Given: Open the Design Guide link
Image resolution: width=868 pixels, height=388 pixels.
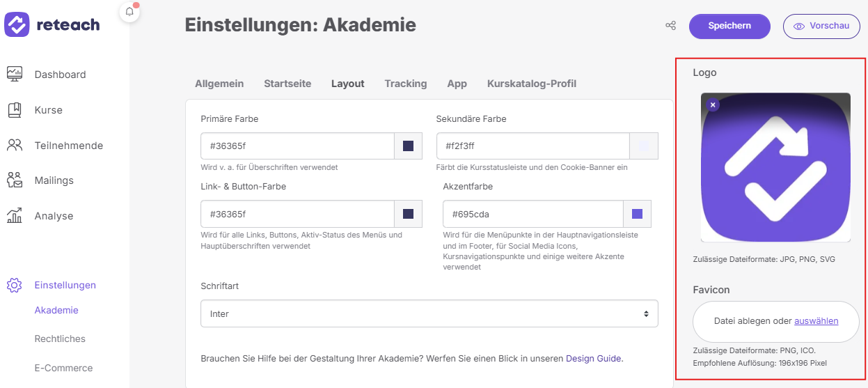Looking at the screenshot, I should click(593, 358).
